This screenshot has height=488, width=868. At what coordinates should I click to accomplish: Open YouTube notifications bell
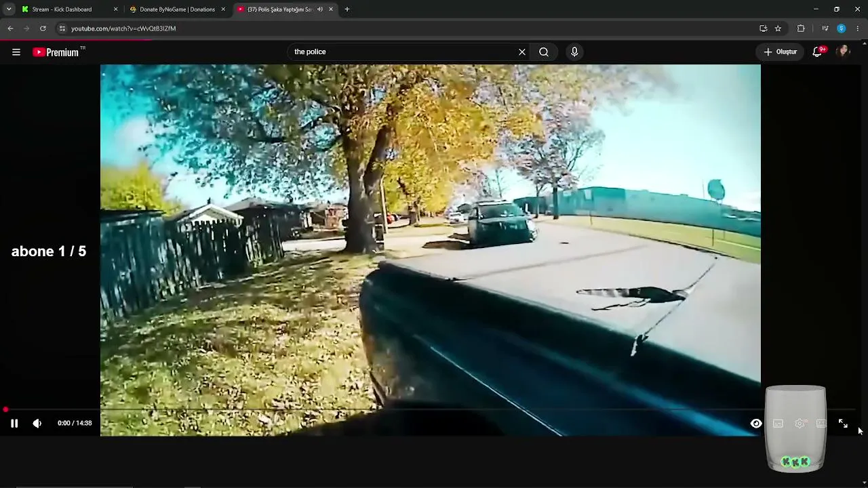click(x=818, y=52)
